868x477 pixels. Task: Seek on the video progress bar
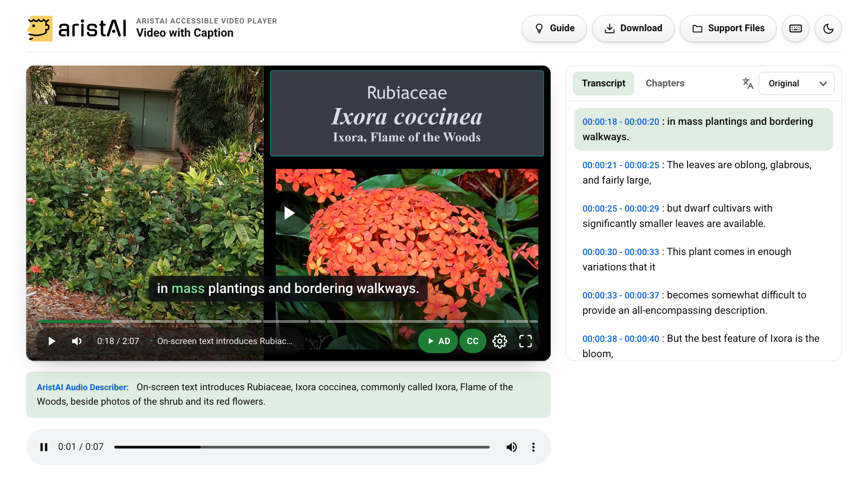(x=288, y=321)
